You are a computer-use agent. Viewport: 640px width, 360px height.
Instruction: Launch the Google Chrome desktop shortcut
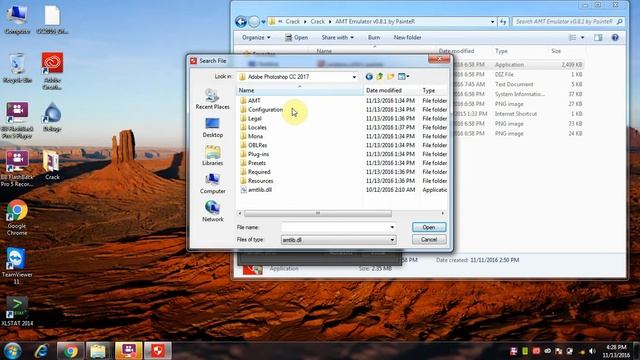click(x=17, y=218)
